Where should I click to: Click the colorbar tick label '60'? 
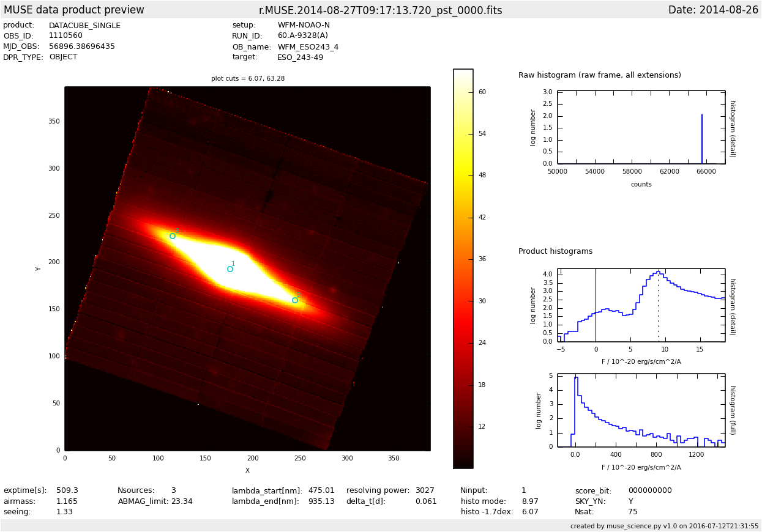click(482, 92)
